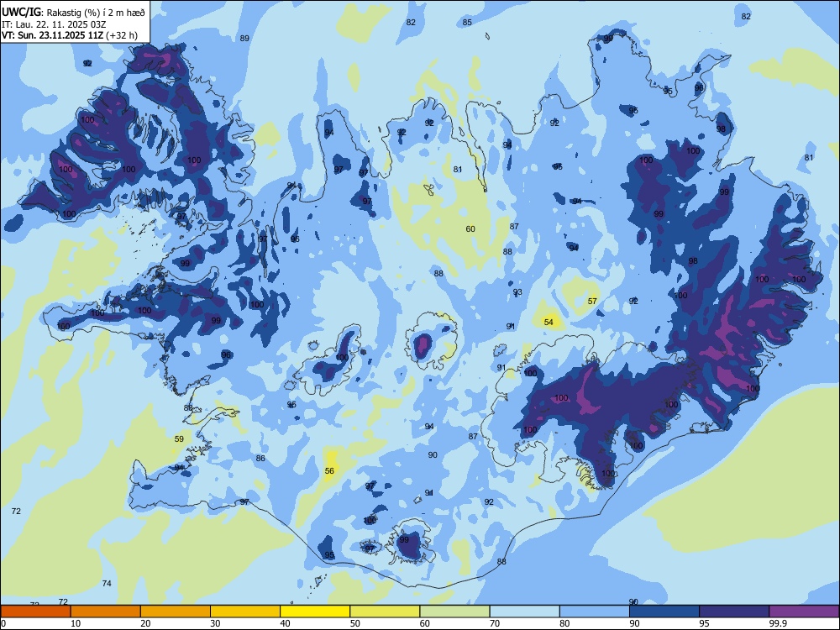Click the 'VT: Sun. 23.11.2025 11Z' line

click(x=52, y=35)
